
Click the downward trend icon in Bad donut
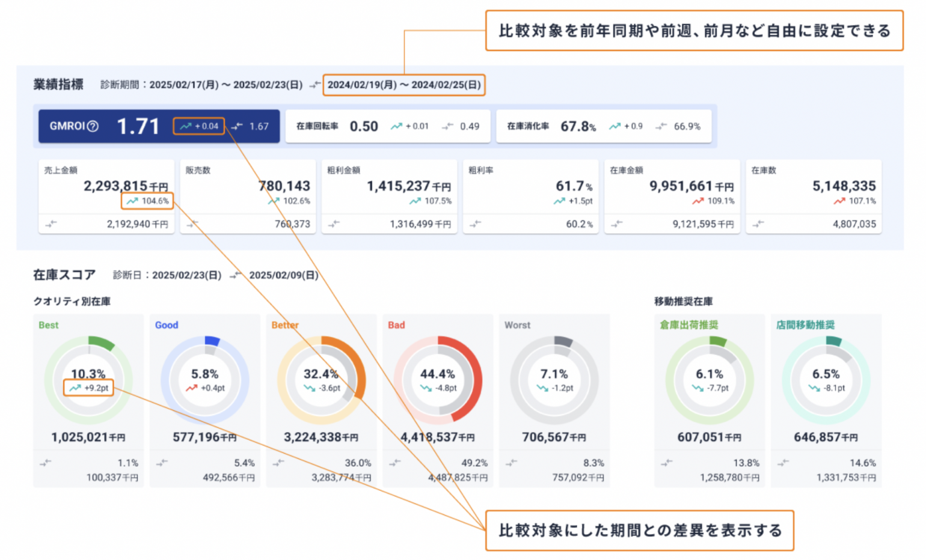pyautogui.click(x=426, y=388)
